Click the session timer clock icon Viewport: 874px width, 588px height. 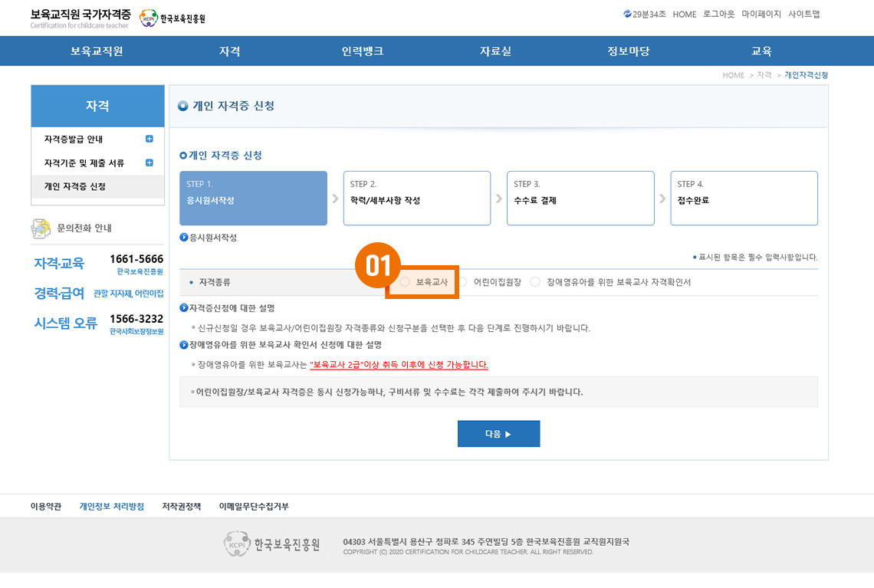click(x=627, y=15)
